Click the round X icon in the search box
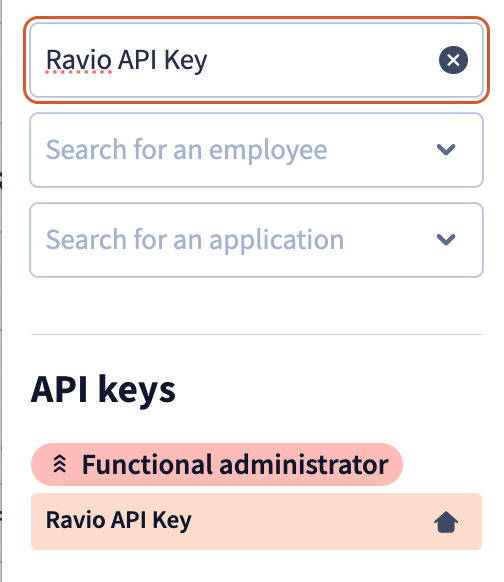 [453, 60]
